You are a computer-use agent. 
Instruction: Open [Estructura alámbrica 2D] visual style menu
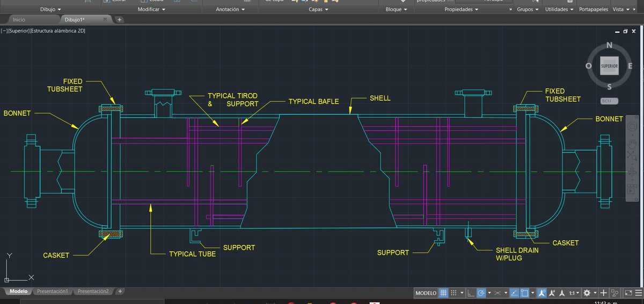[x=58, y=31]
